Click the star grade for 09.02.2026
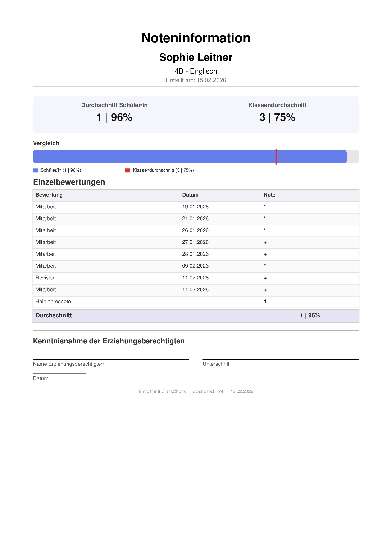The width and height of the screenshot is (392, 554). pyautogui.click(x=264, y=266)
